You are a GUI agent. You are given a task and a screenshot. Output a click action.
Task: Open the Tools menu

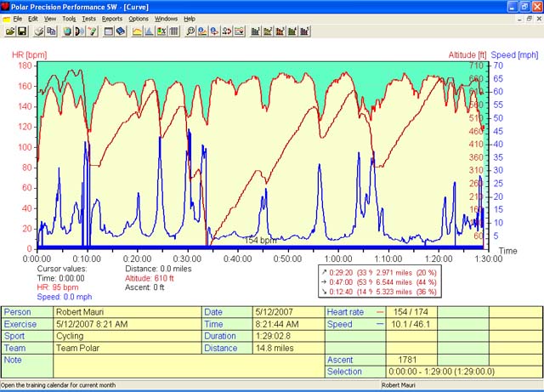(x=69, y=19)
